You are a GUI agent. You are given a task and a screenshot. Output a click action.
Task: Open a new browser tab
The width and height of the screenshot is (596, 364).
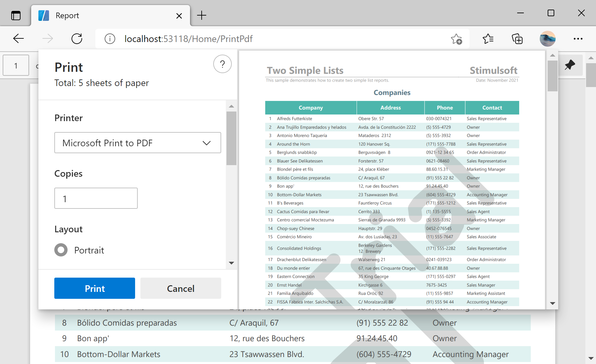pyautogui.click(x=201, y=15)
